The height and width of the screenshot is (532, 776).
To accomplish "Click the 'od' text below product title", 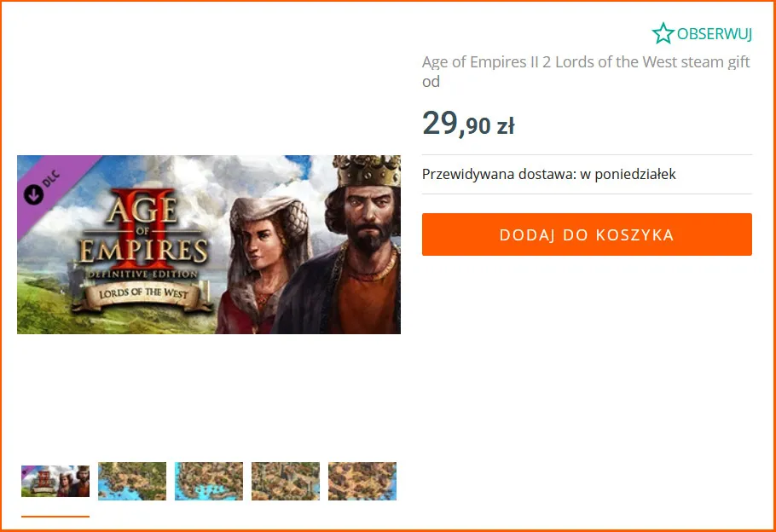I will click(431, 82).
